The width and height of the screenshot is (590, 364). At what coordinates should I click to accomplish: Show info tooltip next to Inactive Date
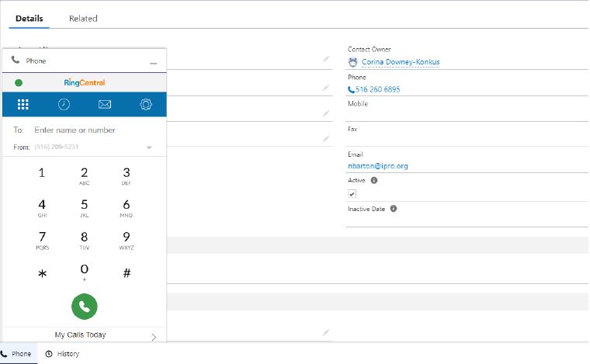click(394, 209)
